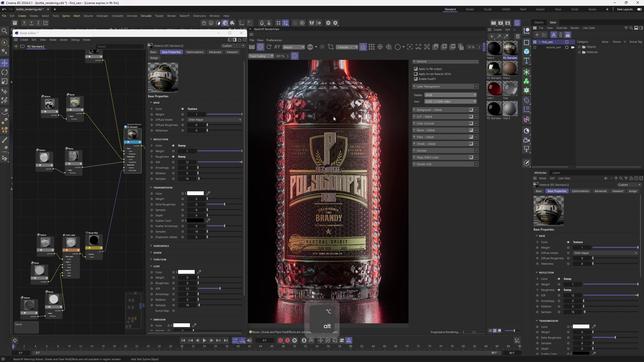Toggle New Layouts switch
This screenshot has height=362, width=644.
point(639,9)
